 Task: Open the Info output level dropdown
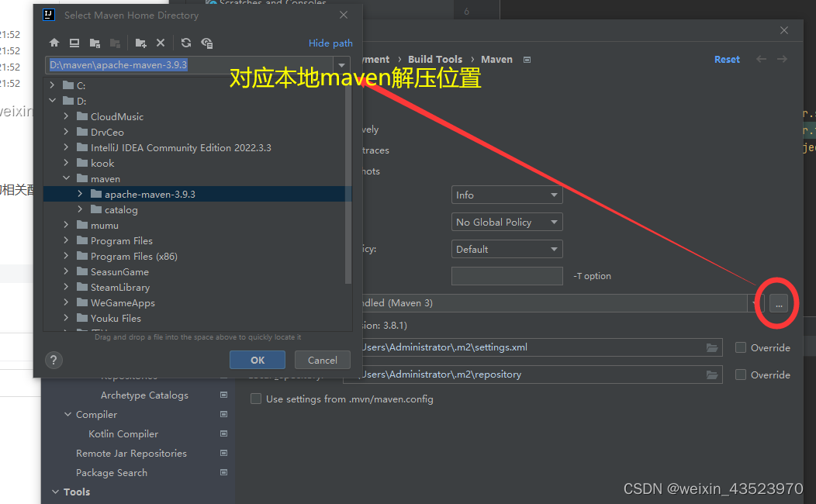point(507,195)
